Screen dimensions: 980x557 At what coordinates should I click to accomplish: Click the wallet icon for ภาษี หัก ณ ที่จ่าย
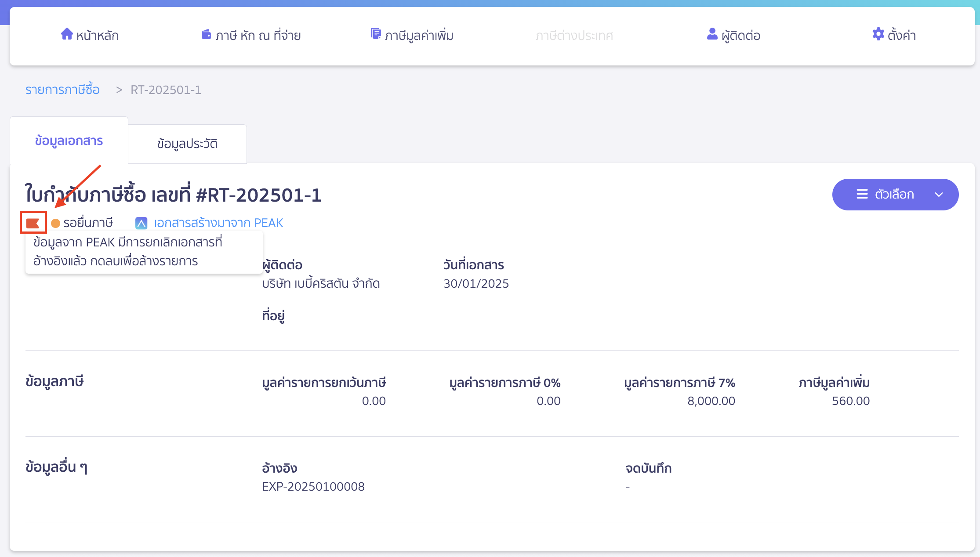206,34
